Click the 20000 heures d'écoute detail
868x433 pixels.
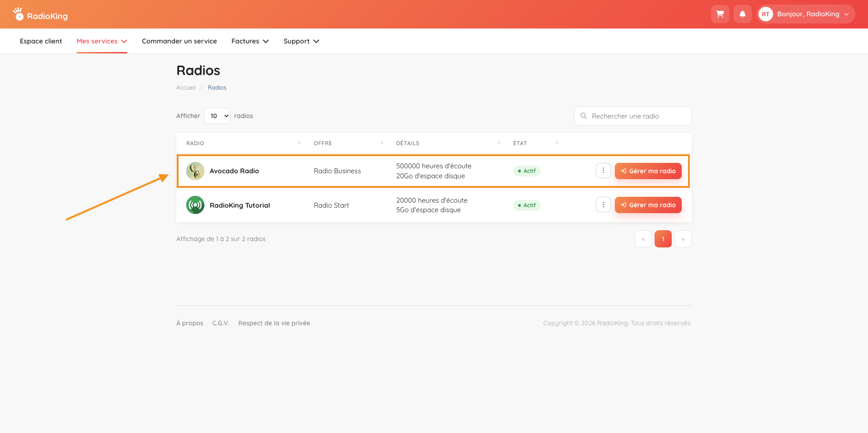point(432,200)
